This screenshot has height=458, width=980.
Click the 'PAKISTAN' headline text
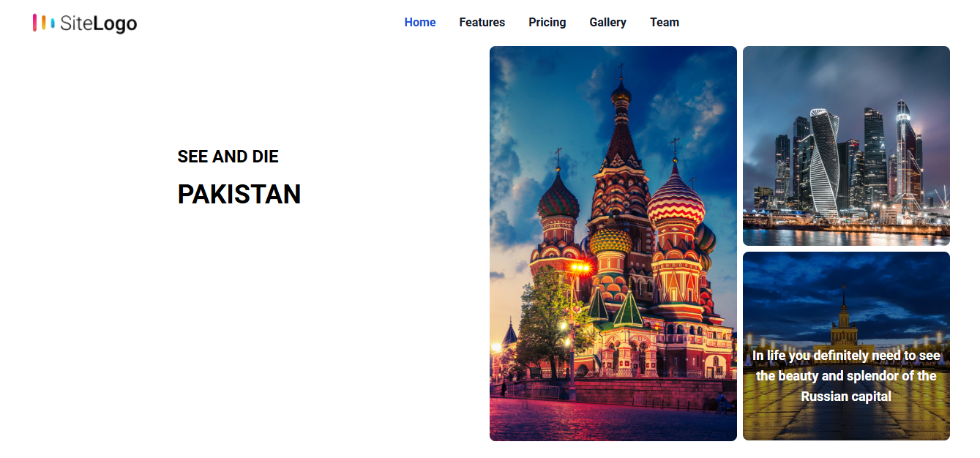(239, 195)
